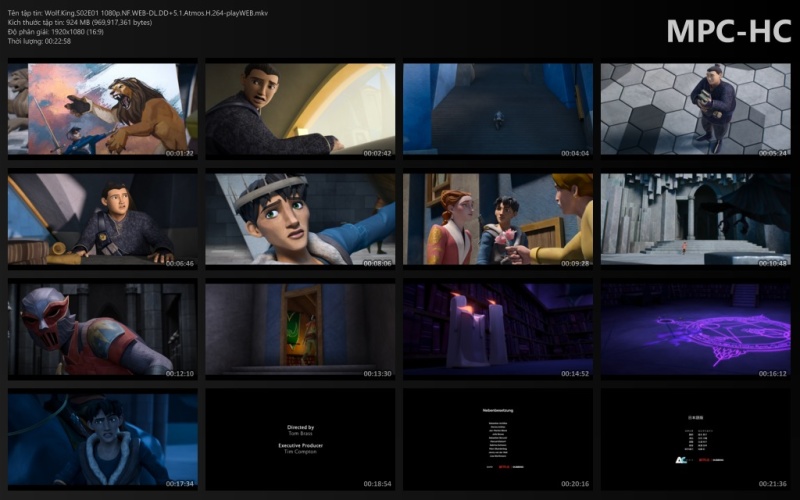Open the library torches frame at 00:14:52

498,329
